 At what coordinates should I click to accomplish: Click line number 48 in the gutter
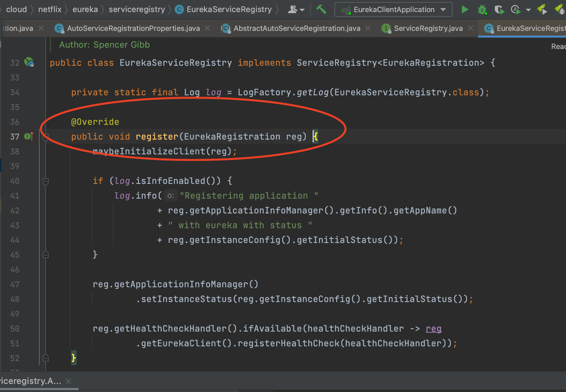point(15,299)
